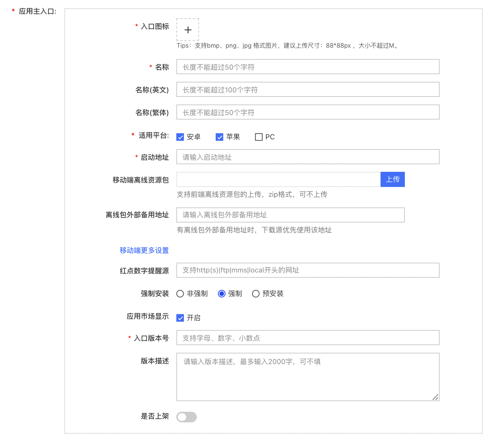Focus the 离线包外部备用地址 input
The width and height of the screenshot is (504, 439).
click(290, 215)
